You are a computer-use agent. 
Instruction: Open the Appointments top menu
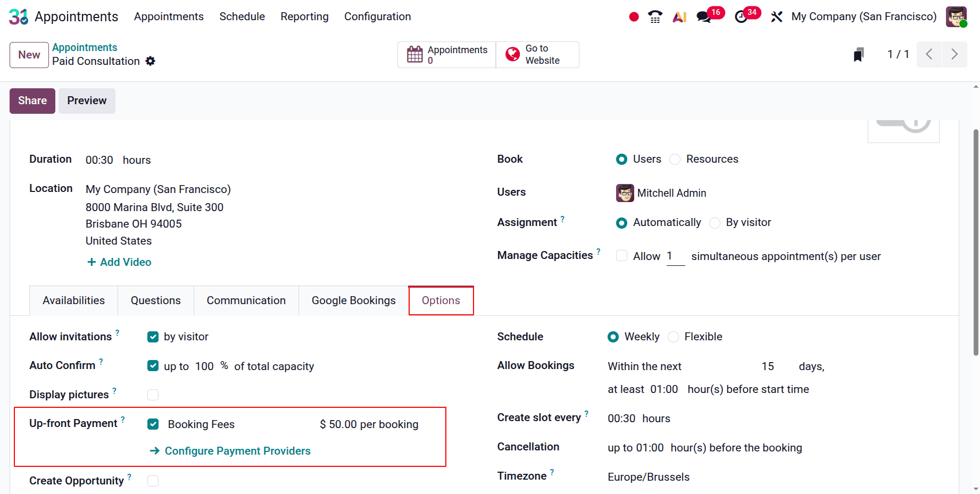(169, 16)
